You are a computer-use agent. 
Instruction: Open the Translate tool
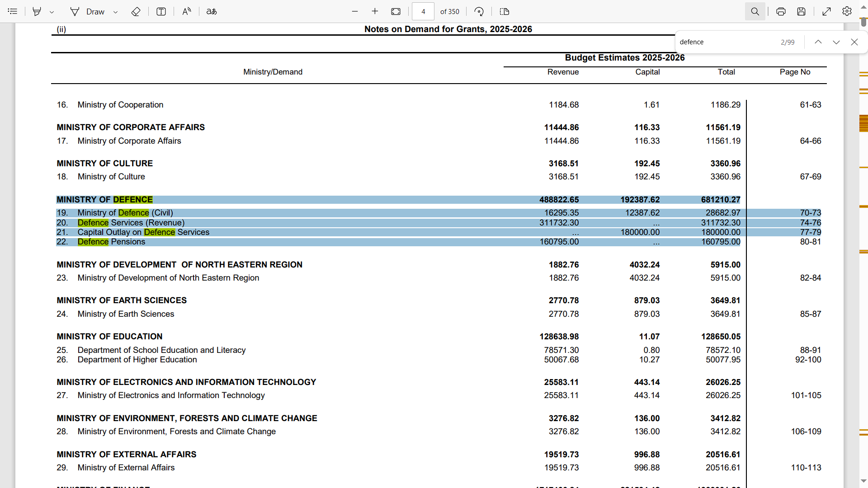coord(212,11)
